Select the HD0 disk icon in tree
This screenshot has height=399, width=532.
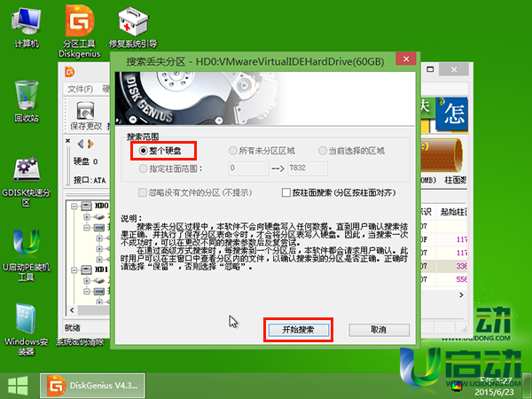(x=87, y=206)
